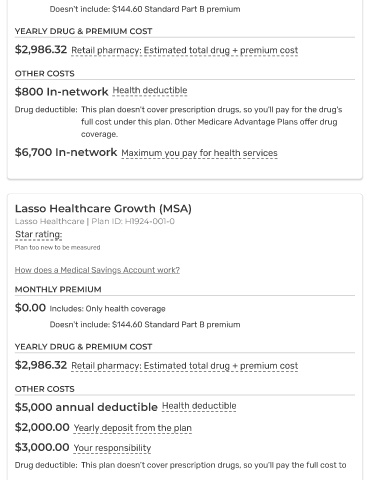The image size is (370, 480).
Task: Show info for Yearly deposit from the plan
Action: coord(132,428)
